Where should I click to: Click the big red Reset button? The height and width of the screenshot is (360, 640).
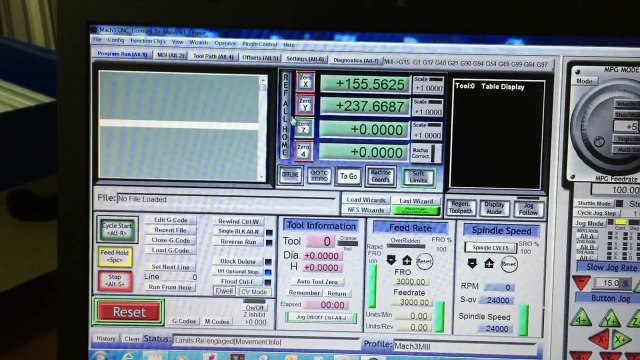(129, 312)
